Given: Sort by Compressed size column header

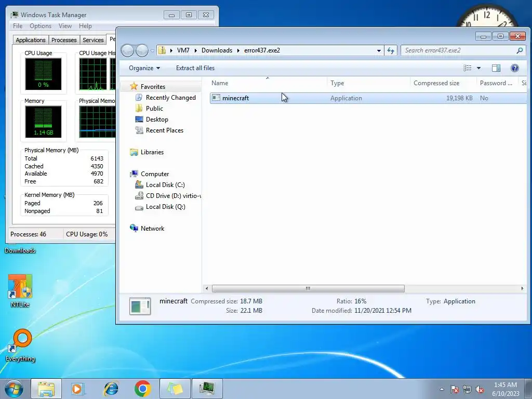Looking at the screenshot, I should coord(443,83).
